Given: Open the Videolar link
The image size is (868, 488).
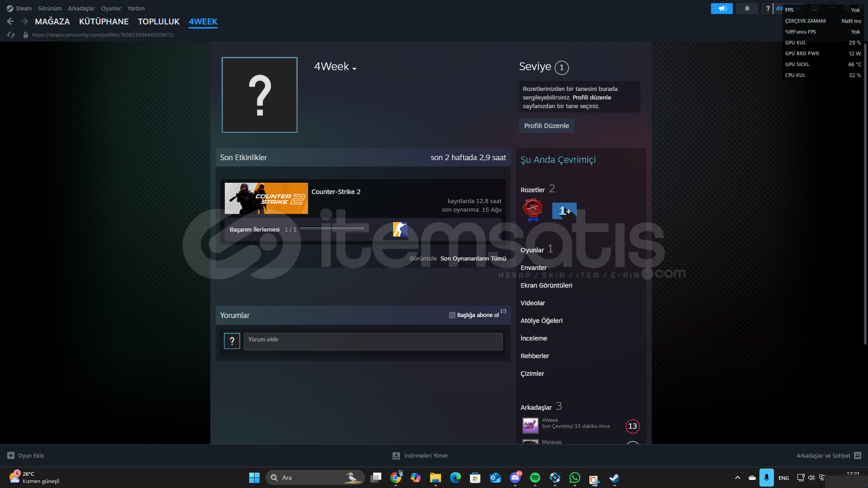Looking at the screenshot, I should tap(533, 303).
